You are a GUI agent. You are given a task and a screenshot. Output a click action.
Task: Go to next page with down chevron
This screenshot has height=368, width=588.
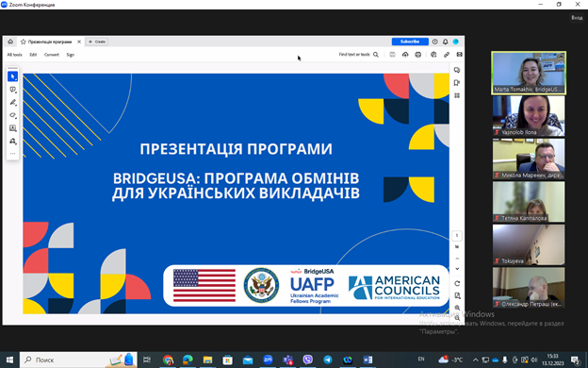click(x=457, y=269)
